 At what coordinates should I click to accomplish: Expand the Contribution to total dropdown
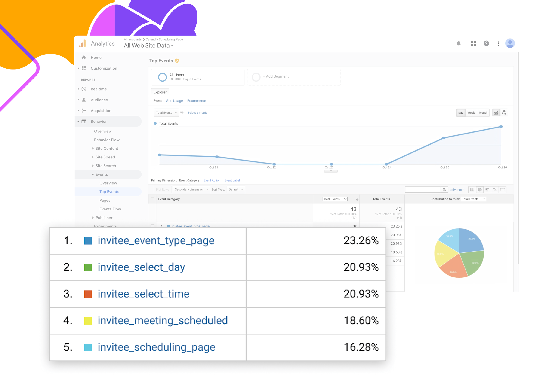coord(473,199)
